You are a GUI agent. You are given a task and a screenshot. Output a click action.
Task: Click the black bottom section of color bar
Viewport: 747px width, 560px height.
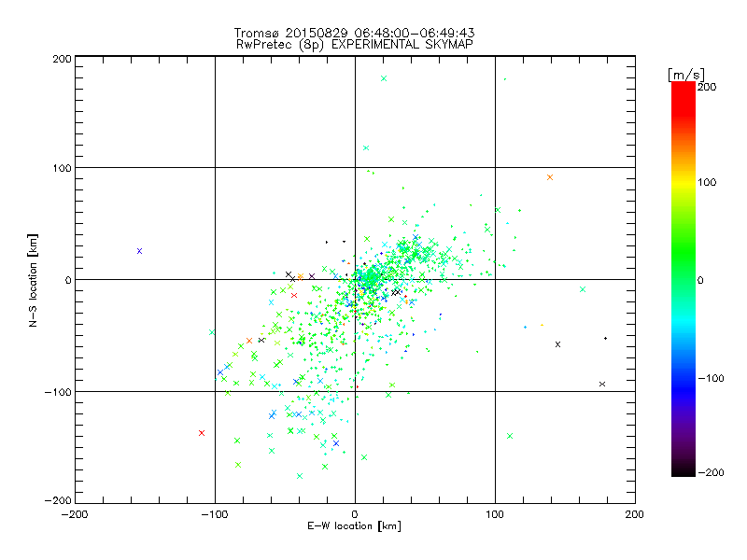[684, 469]
